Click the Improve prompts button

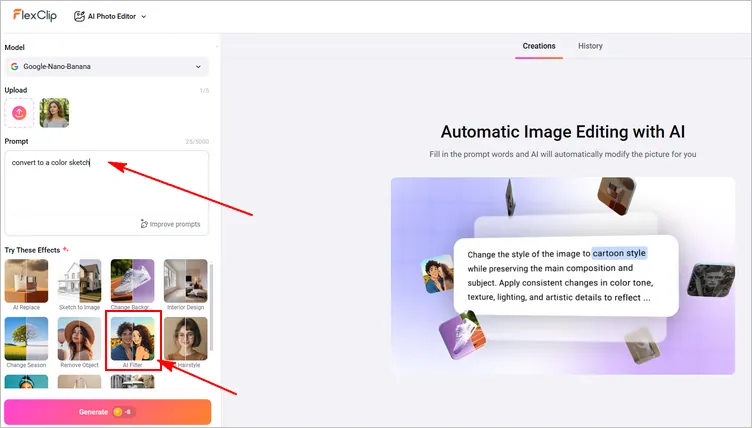[x=172, y=224]
